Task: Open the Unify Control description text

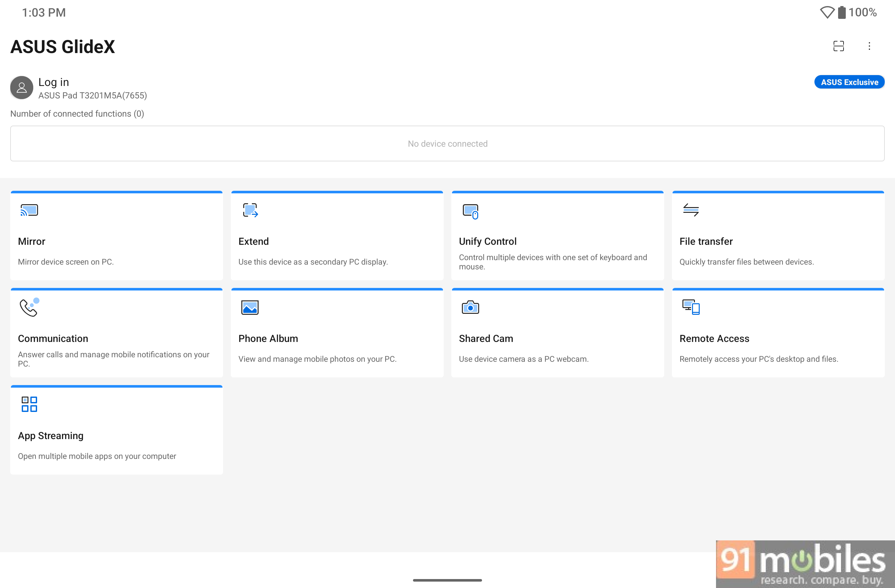Action: tap(553, 262)
